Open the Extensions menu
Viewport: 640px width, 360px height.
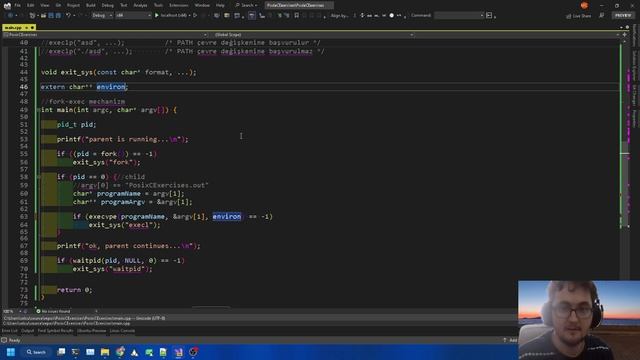(178, 5)
